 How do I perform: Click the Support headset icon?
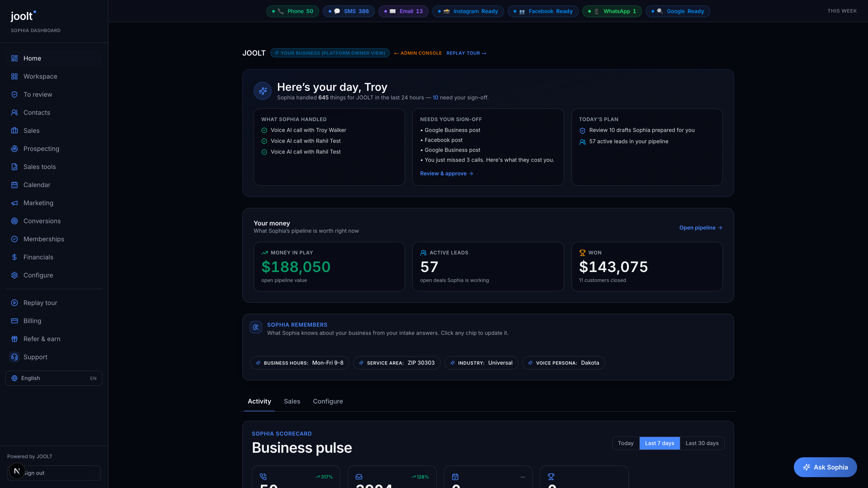tap(14, 357)
